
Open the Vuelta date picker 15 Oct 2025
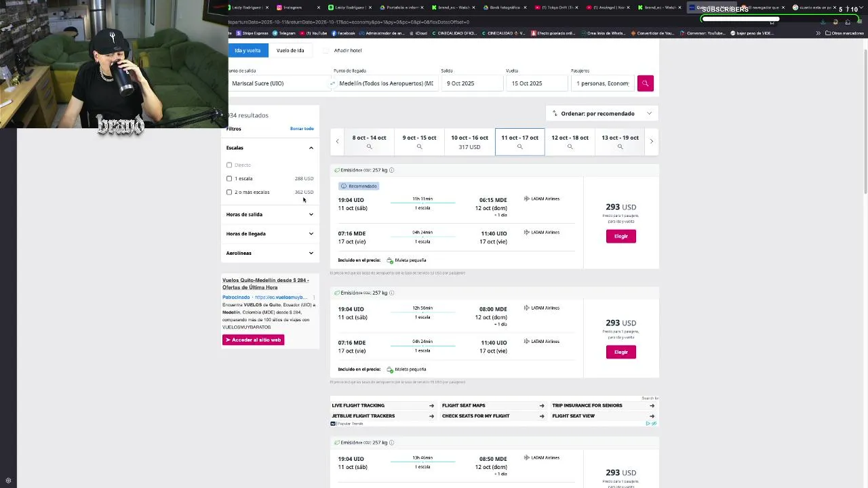click(x=536, y=83)
